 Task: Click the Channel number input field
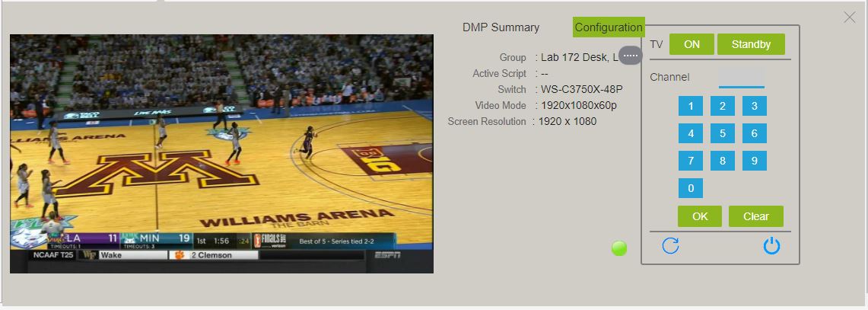click(x=741, y=78)
